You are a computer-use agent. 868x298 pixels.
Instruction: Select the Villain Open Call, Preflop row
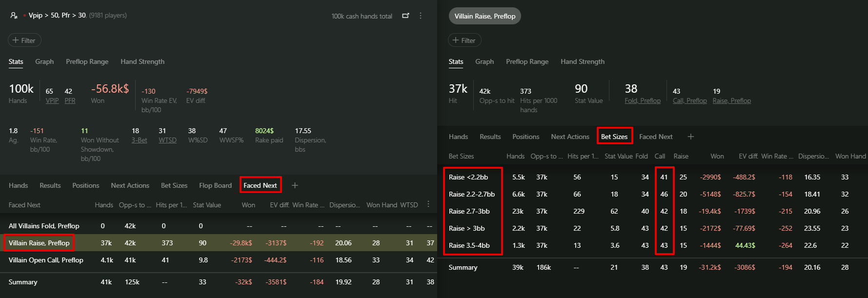pos(46,260)
